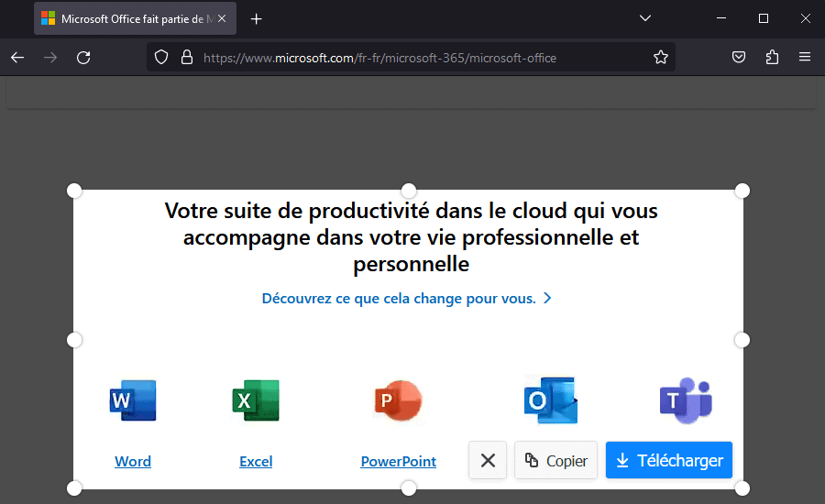
Task: Cancel the screenshot selection with X
Action: (x=488, y=460)
